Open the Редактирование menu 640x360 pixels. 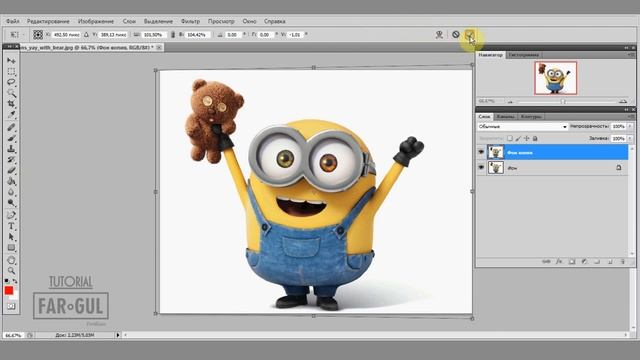point(48,21)
